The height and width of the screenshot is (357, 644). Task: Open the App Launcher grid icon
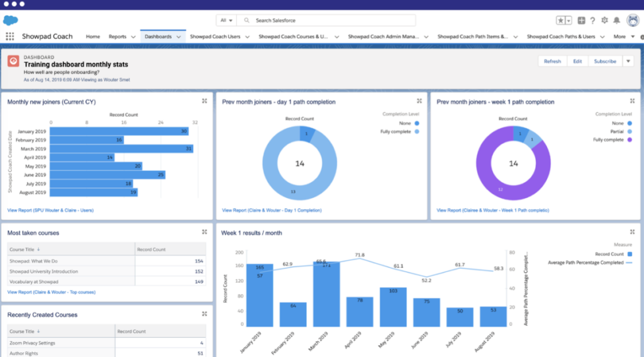(x=10, y=36)
